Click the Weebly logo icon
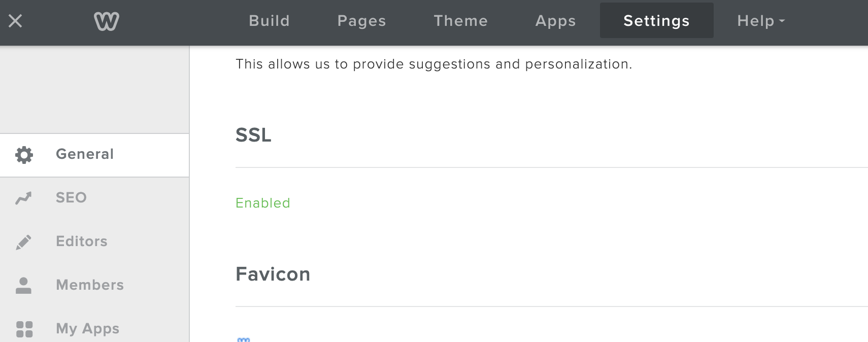 pos(107,21)
